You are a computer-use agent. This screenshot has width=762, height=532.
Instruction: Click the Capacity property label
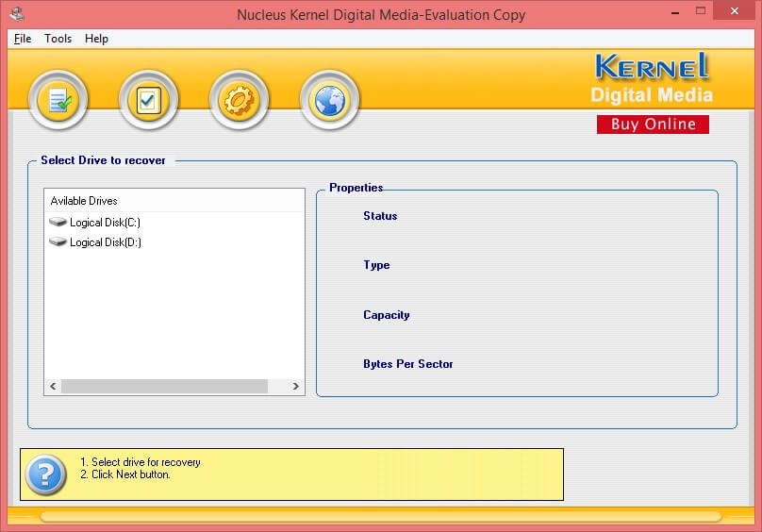pos(387,315)
